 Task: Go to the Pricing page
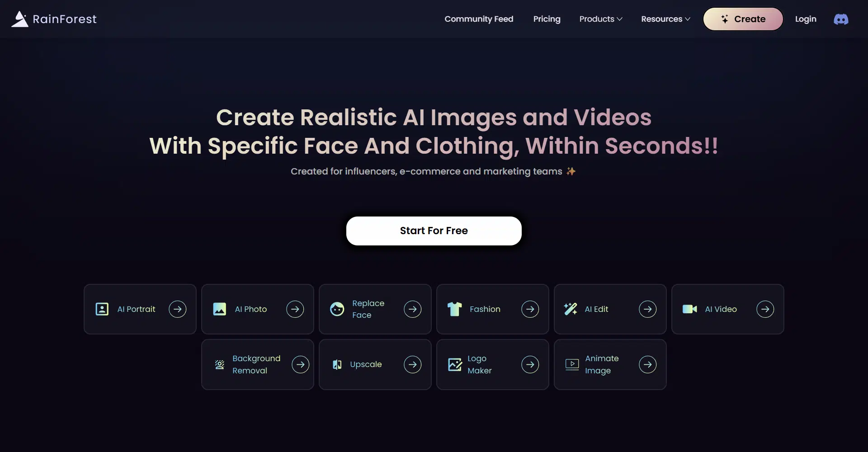click(x=547, y=19)
